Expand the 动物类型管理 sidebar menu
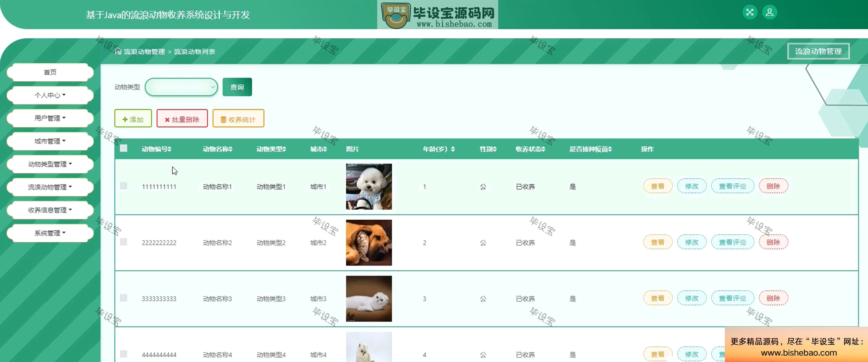 click(50, 164)
